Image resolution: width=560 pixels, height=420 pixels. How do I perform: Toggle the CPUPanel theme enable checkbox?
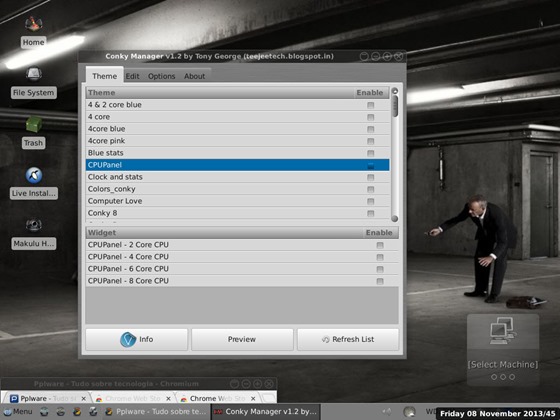coord(370,165)
